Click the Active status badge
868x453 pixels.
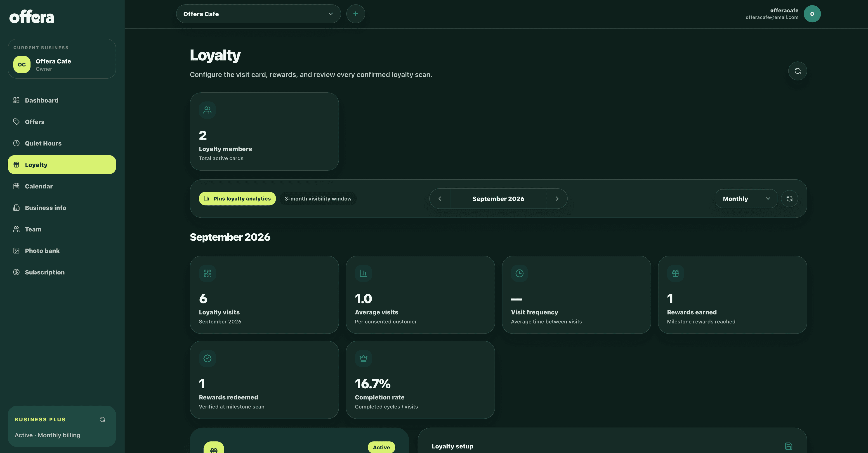pos(381,447)
